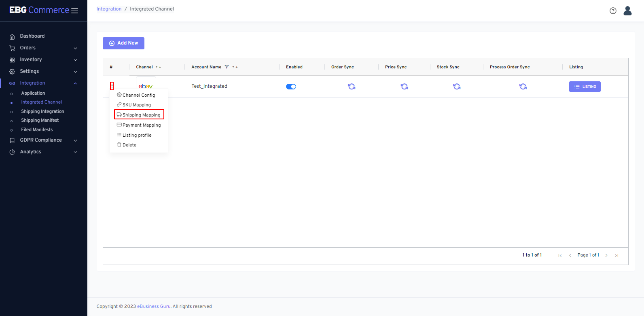Disable the Test_Integrated channel Enabled toggle
The height and width of the screenshot is (316, 644).
(x=291, y=87)
